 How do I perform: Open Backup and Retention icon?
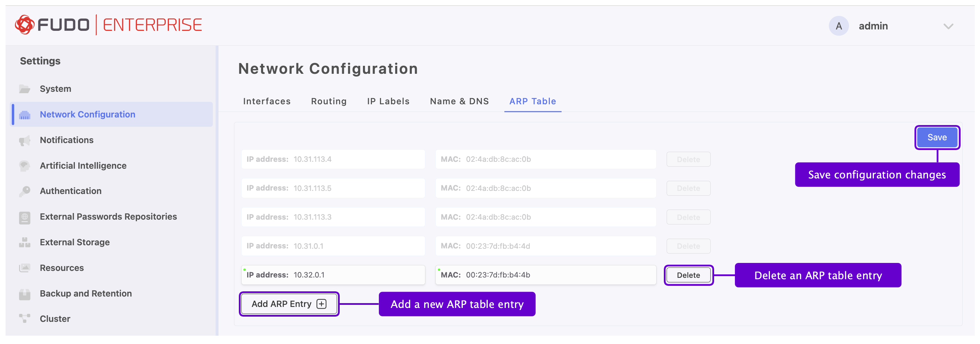tap(25, 294)
